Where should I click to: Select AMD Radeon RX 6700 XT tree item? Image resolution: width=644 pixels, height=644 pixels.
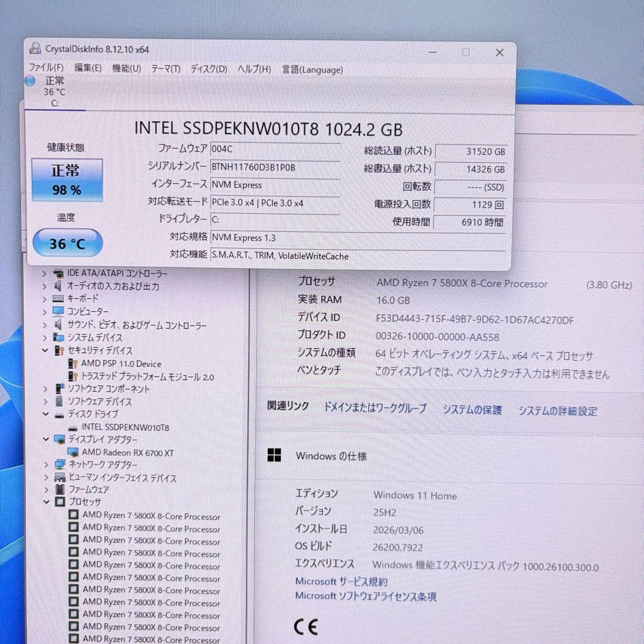128,453
